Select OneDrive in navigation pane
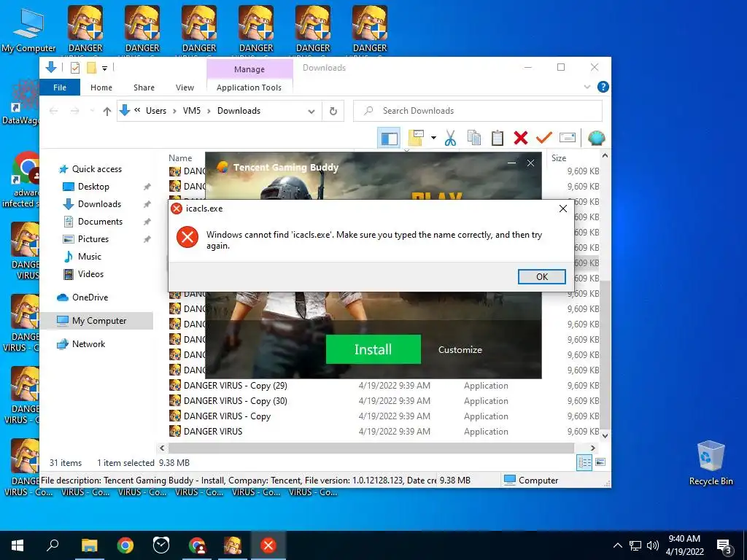 coord(90,297)
